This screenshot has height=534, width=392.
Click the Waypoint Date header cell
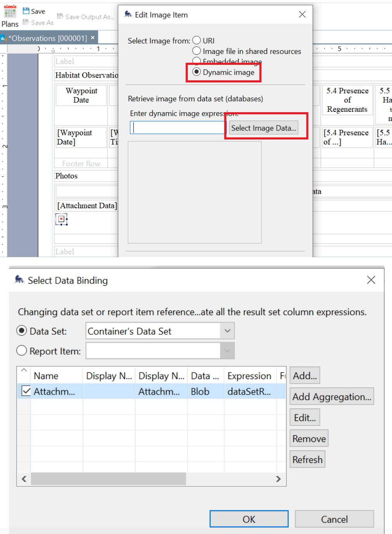pyautogui.click(x=81, y=95)
